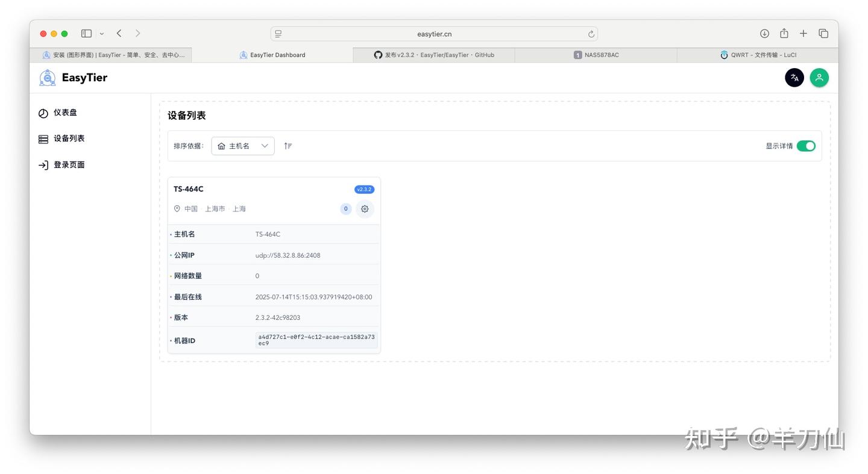The width and height of the screenshot is (868, 474).
Task: Select the 2025-07-14T15:15:03 last-online timestamp
Action: pos(314,297)
